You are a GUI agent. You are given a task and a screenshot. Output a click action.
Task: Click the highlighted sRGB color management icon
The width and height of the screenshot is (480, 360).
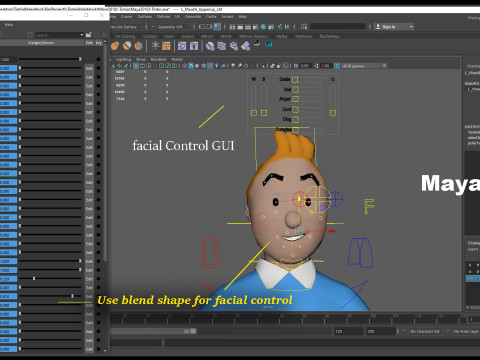[337, 66]
